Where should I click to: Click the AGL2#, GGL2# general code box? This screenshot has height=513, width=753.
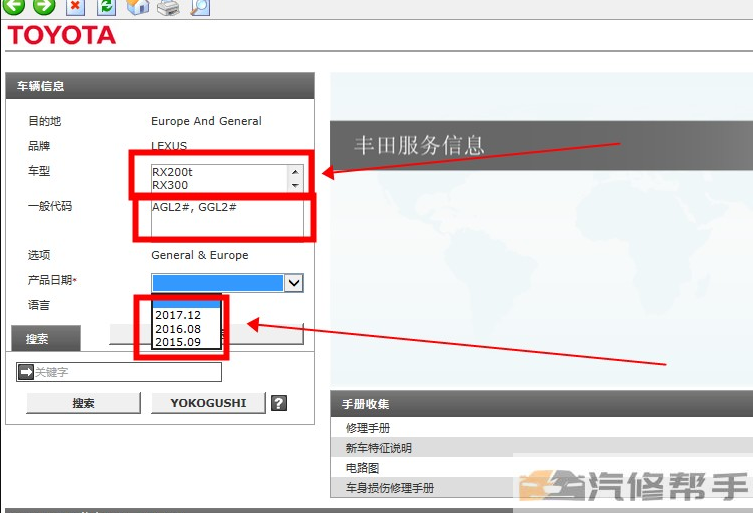(x=227, y=218)
